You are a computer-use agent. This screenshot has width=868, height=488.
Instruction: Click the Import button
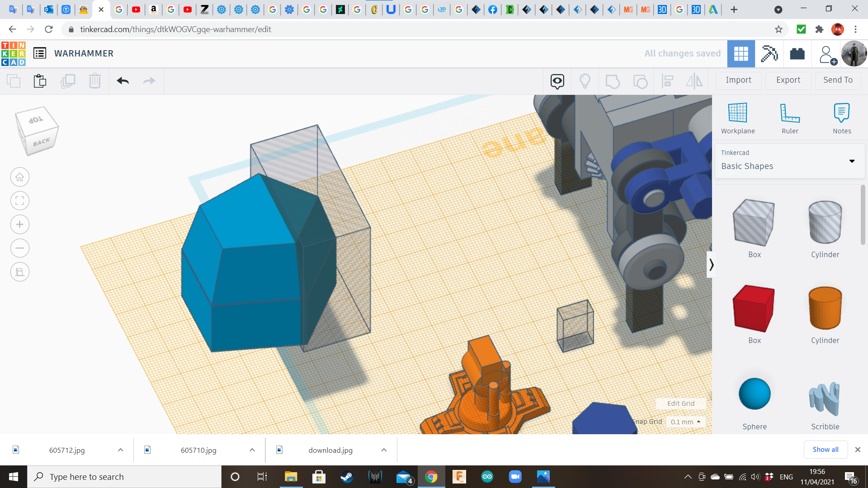tap(738, 80)
